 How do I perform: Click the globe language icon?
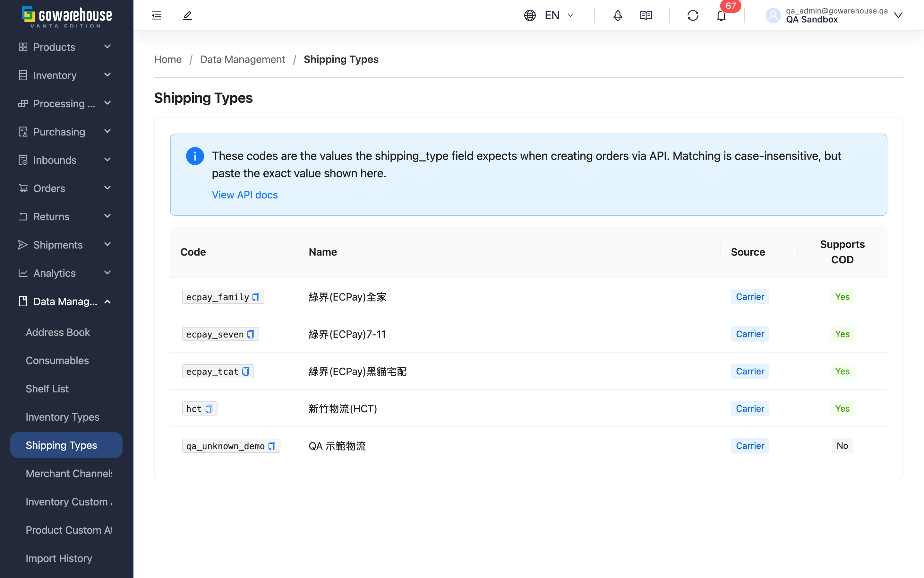tap(530, 15)
